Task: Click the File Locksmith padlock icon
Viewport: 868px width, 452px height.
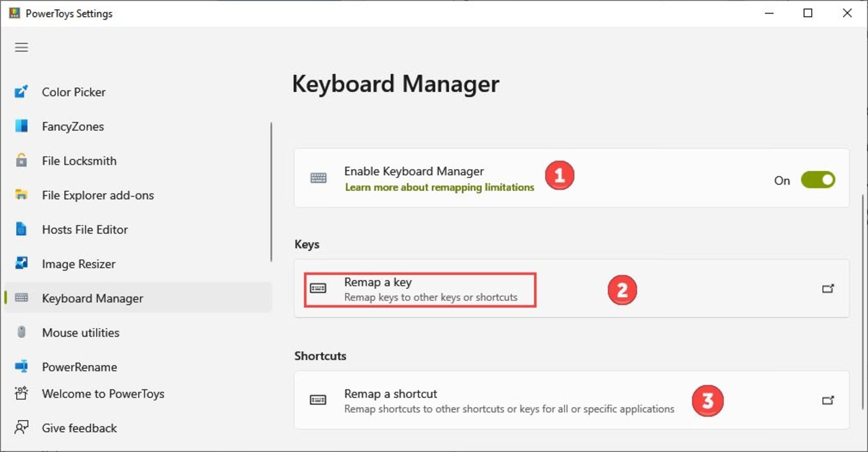Action: [21, 161]
